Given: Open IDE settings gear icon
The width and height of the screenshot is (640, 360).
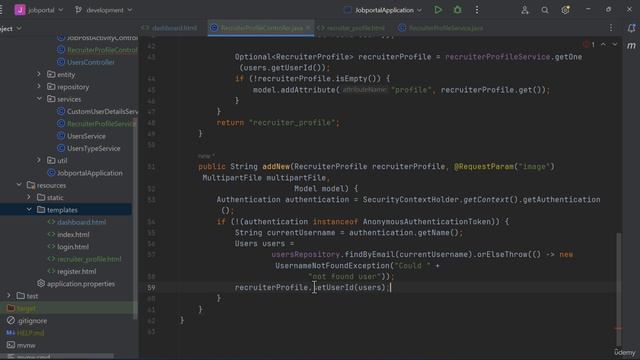Looking at the screenshot, I should coord(565,10).
